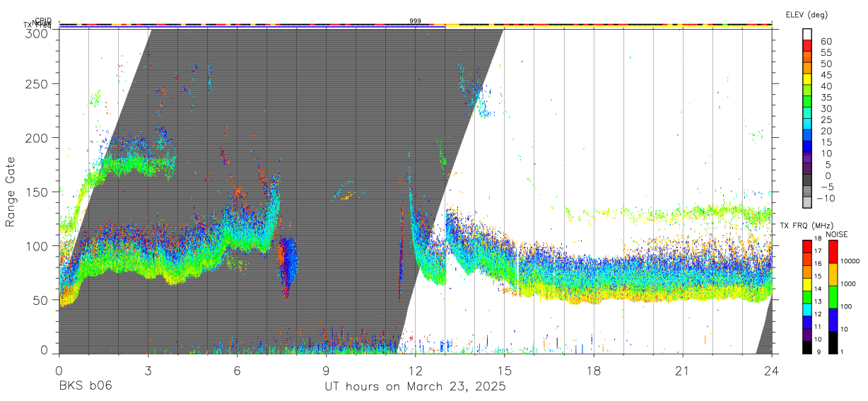Click the '35' tick on ELEV color bar
The height and width of the screenshot is (401, 868).
pos(826,98)
